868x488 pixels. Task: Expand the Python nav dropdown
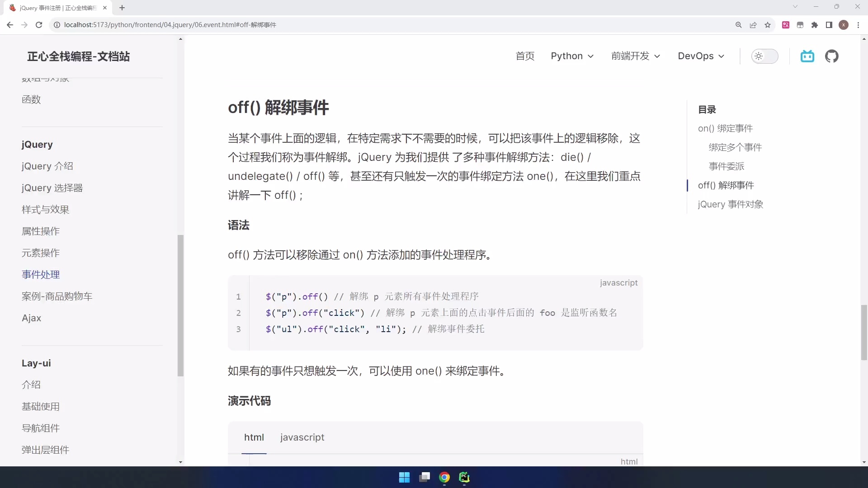tap(572, 56)
